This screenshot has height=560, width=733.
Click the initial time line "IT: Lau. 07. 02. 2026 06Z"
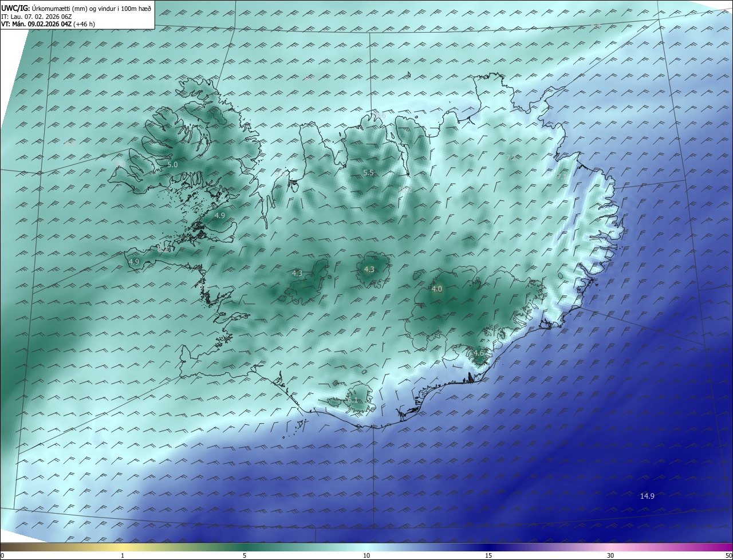pyautogui.click(x=36, y=17)
